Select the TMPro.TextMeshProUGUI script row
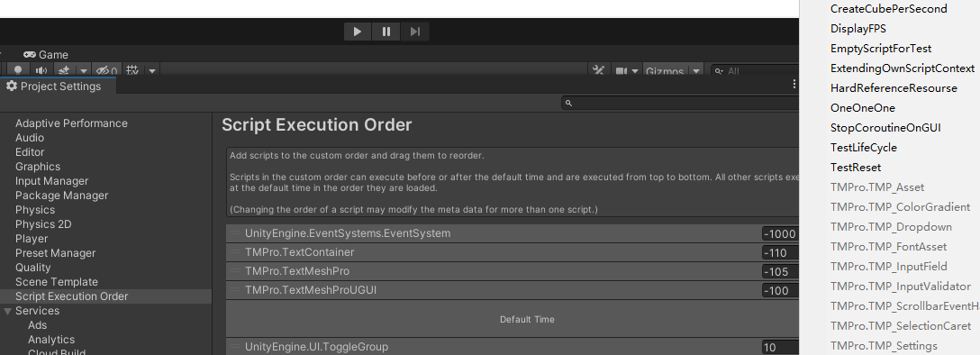980x355 pixels. click(x=513, y=290)
